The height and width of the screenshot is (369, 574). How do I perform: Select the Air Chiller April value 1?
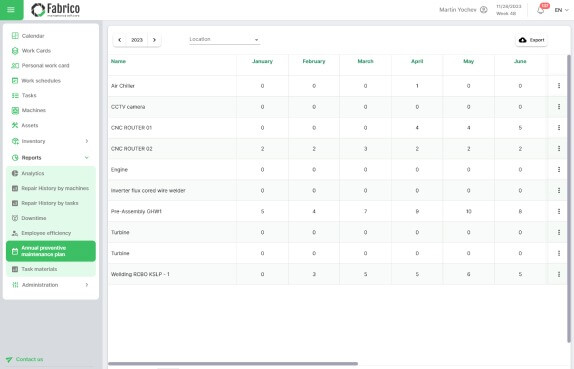[417, 86]
